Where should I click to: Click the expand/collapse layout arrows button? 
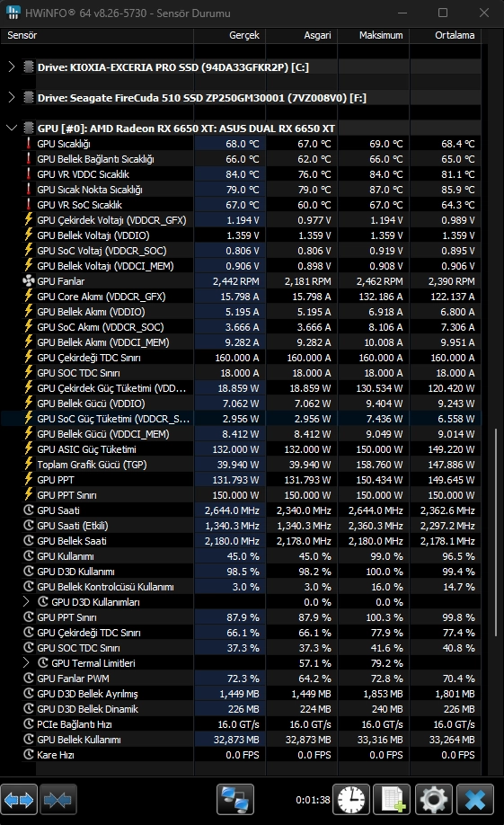[x=19, y=800]
